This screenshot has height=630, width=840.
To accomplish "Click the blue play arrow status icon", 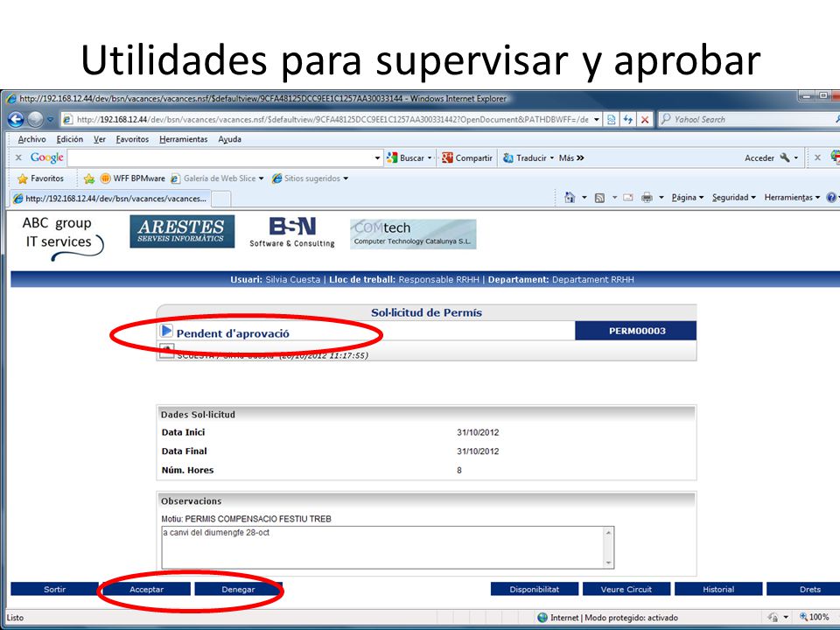I will tap(166, 331).
